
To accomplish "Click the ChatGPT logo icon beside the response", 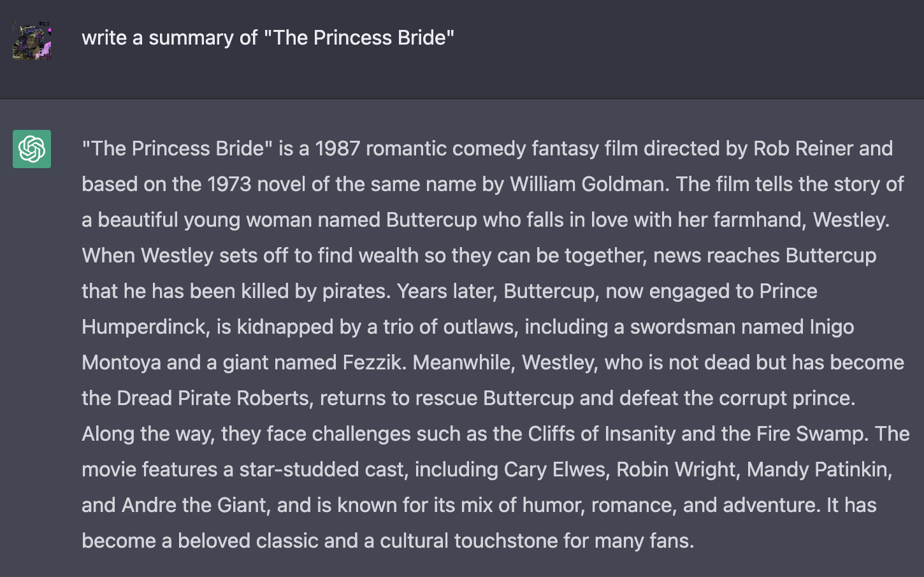I will coord(32,149).
